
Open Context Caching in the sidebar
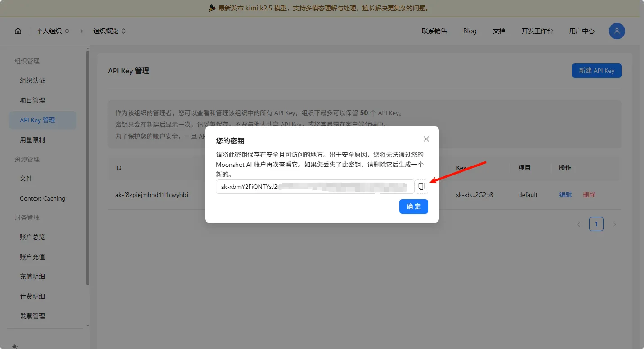coord(42,198)
